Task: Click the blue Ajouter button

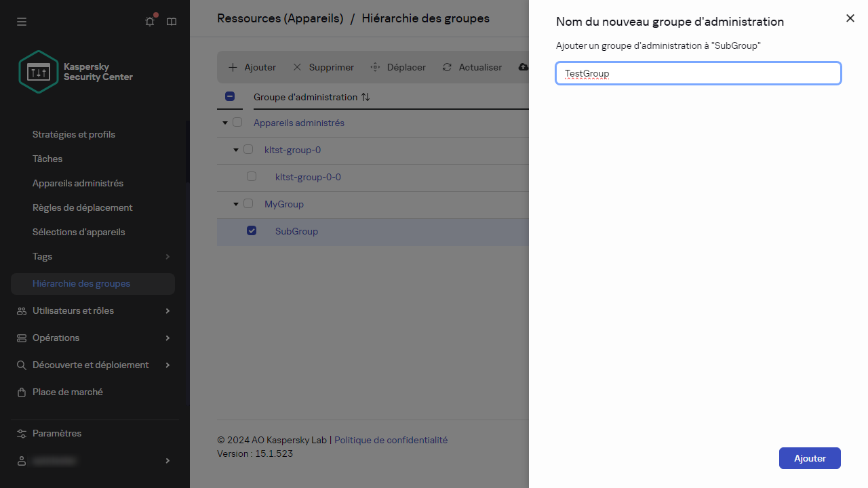Action: (810, 458)
